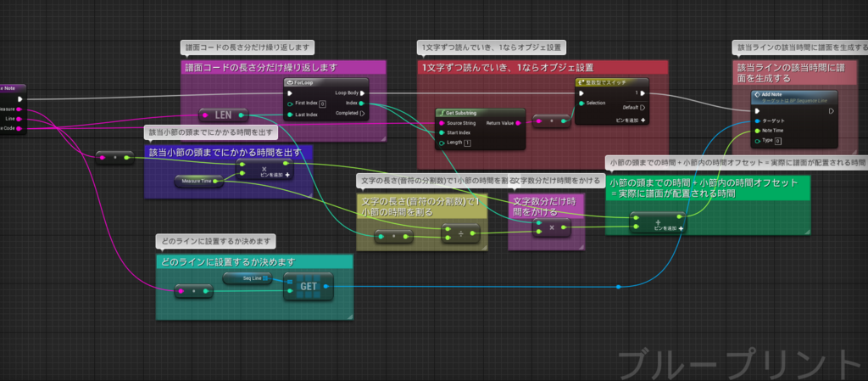Click the ForLoop Completed exec pin
Screen dimensions: 868x381
click(362, 114)
